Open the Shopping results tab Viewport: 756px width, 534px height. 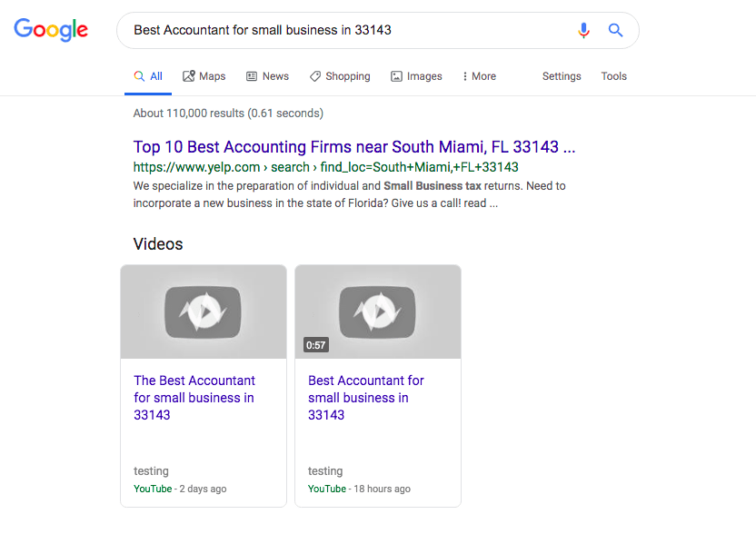(340, 76)
